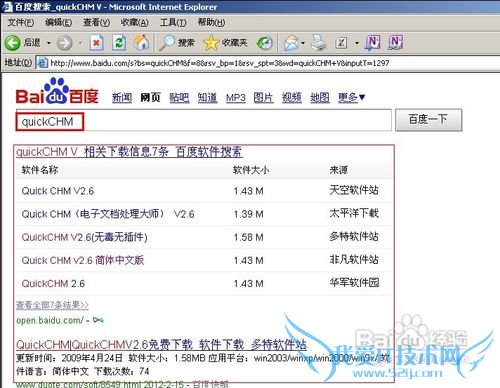Viewport: 500px width, 388px height.
Task: Switch to Baidu 知道 tab
Action: (207, 97)
